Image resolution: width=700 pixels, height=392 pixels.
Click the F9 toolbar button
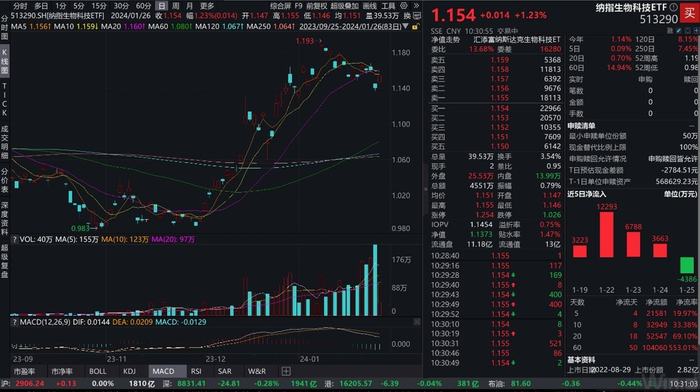click(298, 6)
